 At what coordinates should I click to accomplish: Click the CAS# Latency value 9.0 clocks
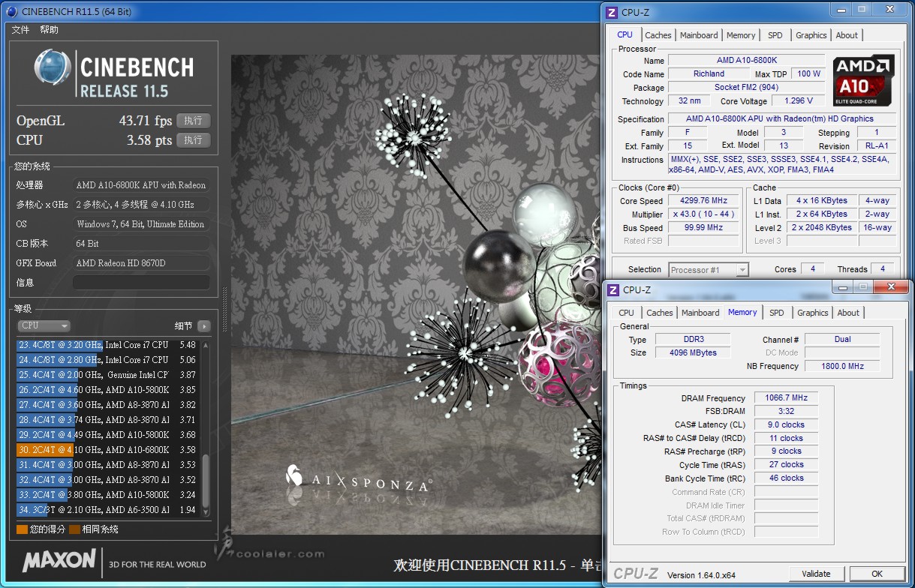(x=786, y=424)
